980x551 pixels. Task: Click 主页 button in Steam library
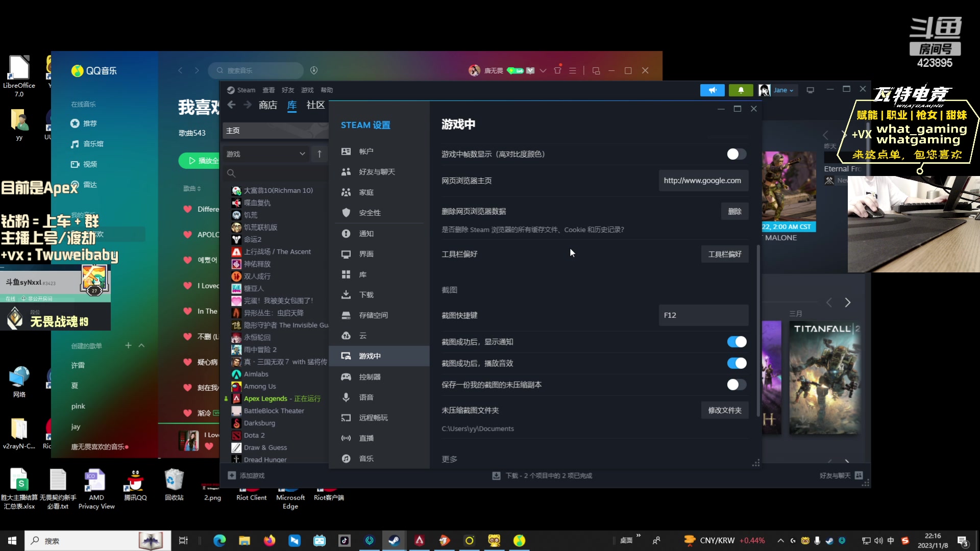[x=276, y=131]
